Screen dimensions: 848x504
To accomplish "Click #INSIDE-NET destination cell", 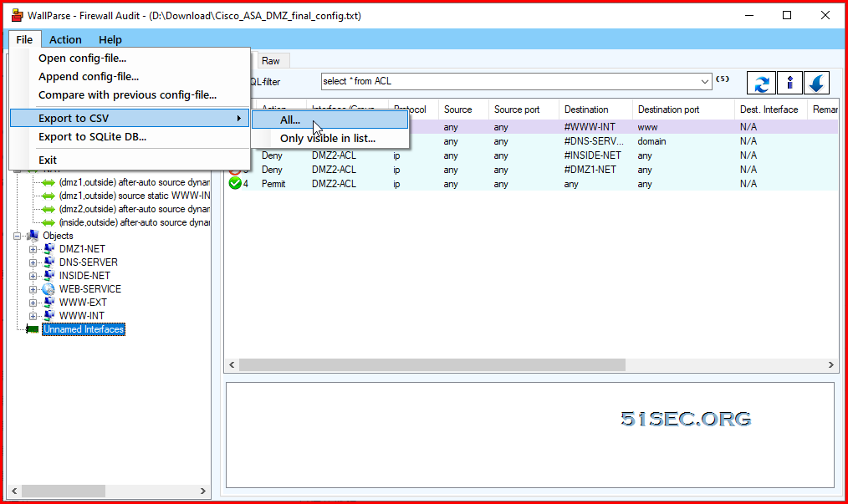I will [593, 155].
